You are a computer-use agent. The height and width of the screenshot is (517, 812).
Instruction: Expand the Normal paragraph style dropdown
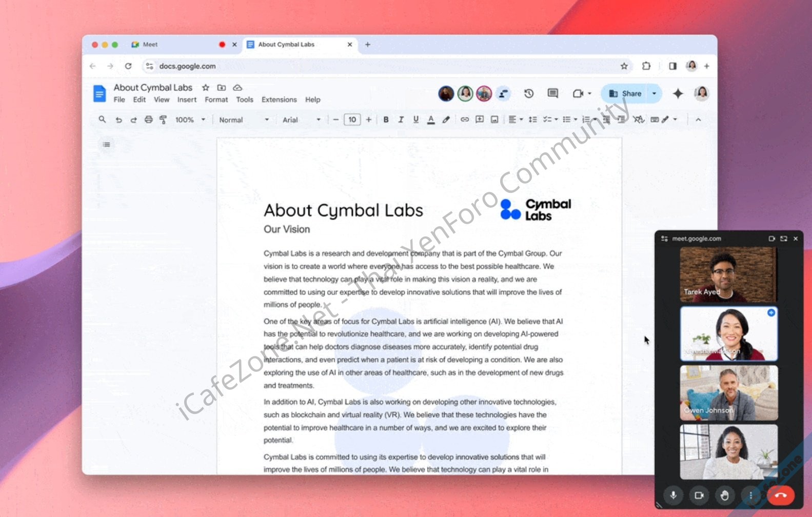point(243,120)
